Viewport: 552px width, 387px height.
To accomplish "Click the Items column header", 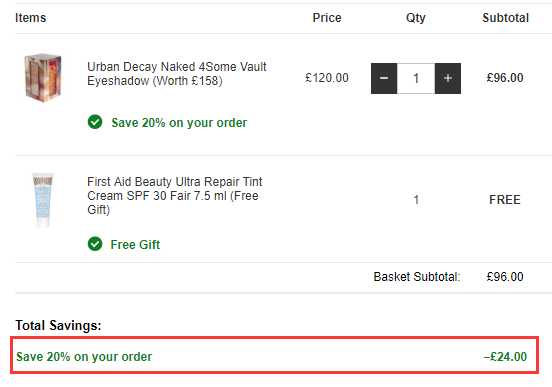I will pyautogui.click(x=31, y=18).
